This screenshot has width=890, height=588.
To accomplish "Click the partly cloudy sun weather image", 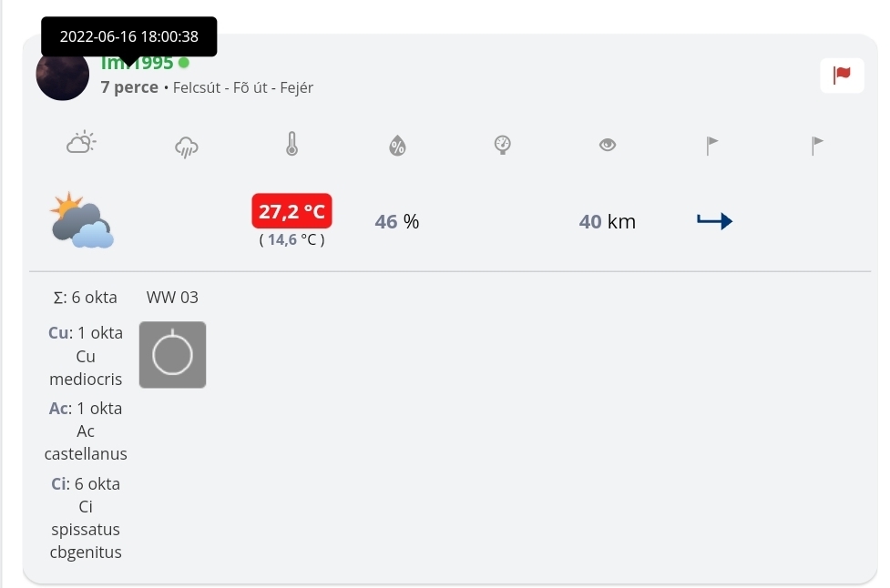I will (x=82, y=220).
